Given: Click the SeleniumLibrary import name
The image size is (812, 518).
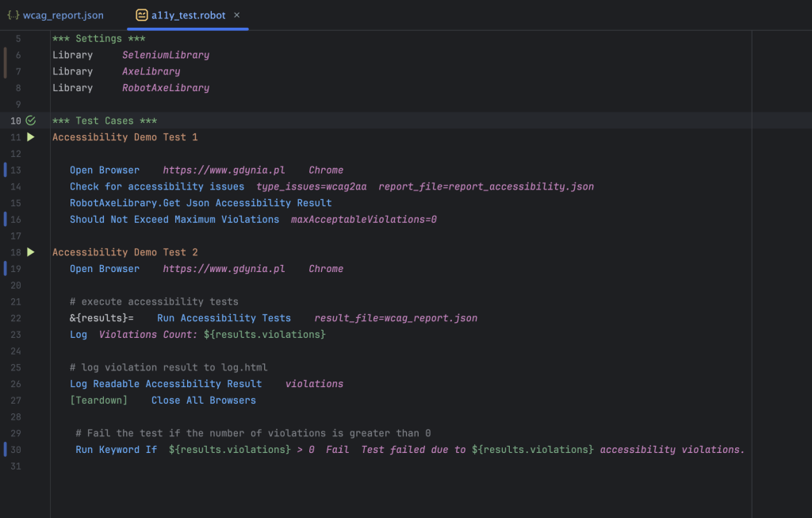Looking at the screenshot, I should (166, 55).
